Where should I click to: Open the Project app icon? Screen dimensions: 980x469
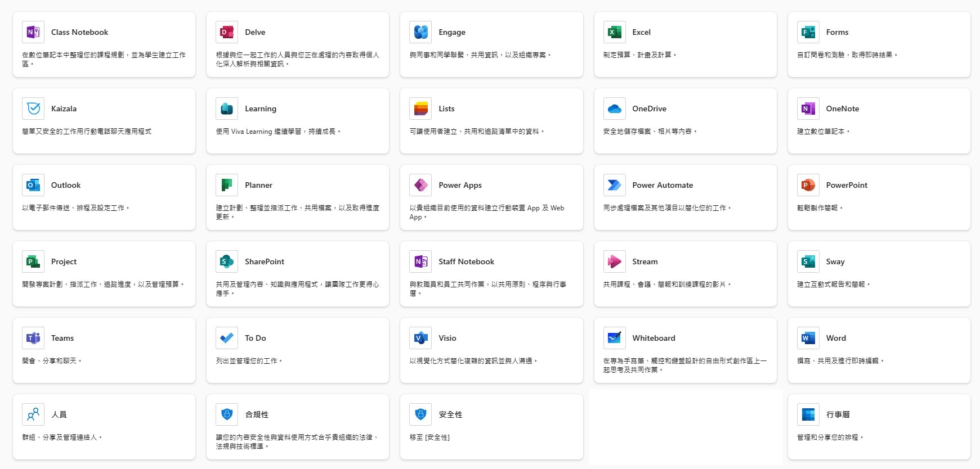pyautogui.click(x=33, y=261)
